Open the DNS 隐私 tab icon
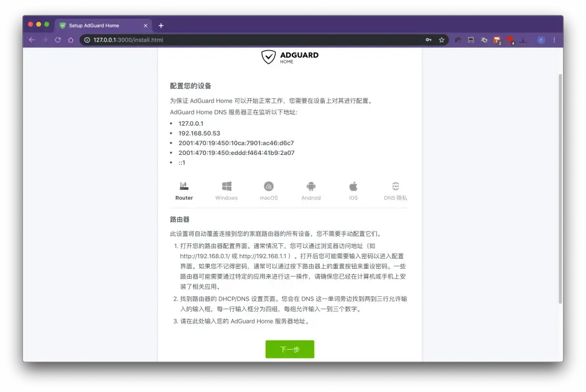The image size is (586, 392). [x=396, y=187]
